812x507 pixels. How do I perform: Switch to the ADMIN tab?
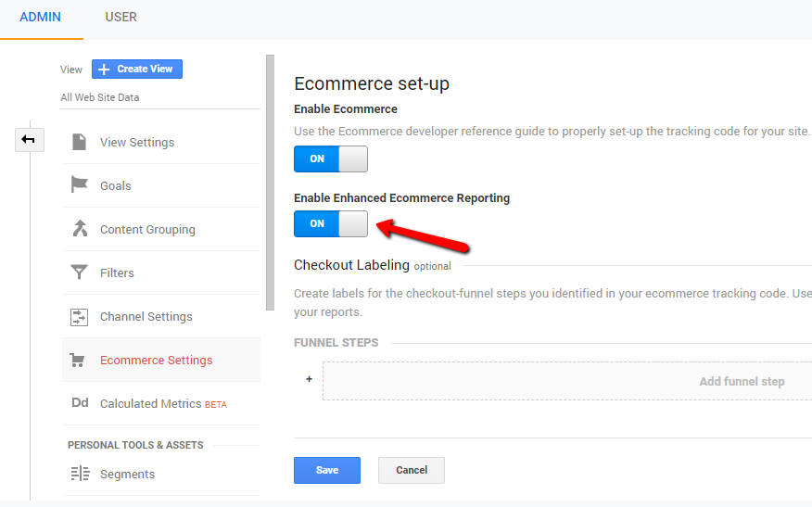tap(41, 17)
